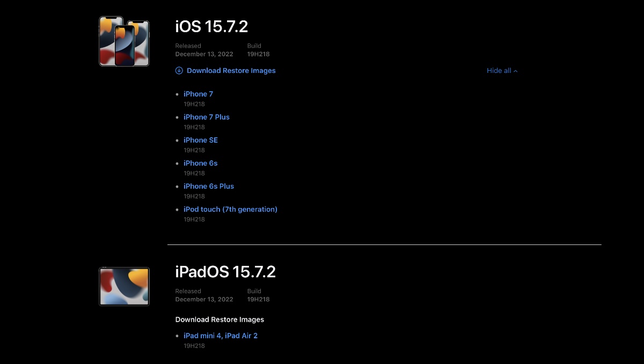Click the iOS release date December 13, 2022

[x=204, y=54]
